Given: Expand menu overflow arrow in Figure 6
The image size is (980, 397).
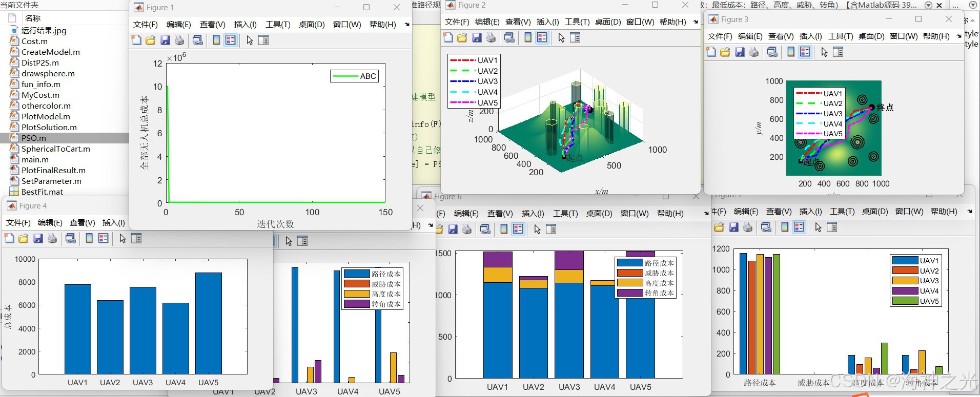Looking at the screenshot, I should 706,213.
